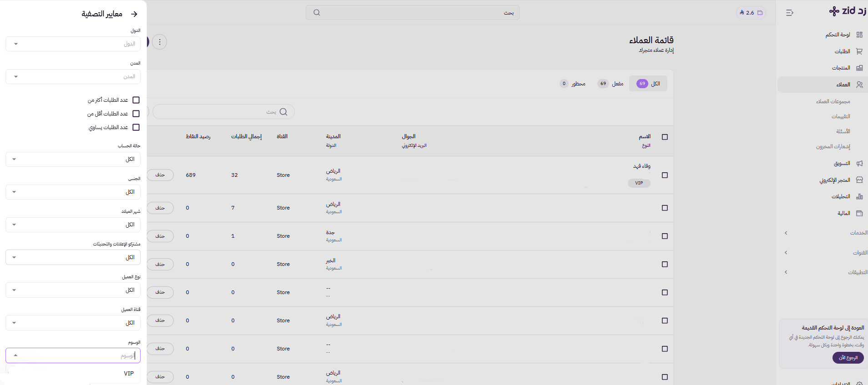Check the 'عدد الطلبات أقل من' filter box
Image resolution: width=868 pixels, height=385 pixels.
click(x=136, y=114)
